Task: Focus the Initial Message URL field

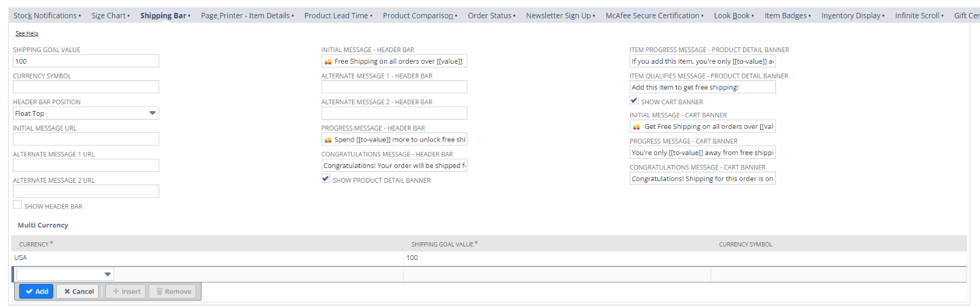Action: click(86, 139)
